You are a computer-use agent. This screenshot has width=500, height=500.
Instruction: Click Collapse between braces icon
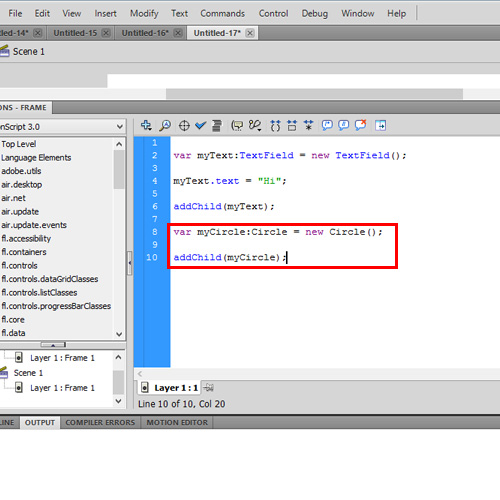(275, 126)
